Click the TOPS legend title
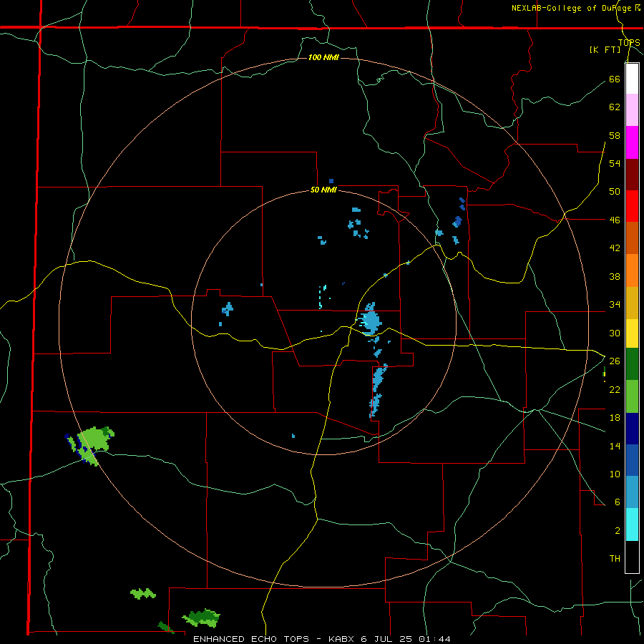The width and height of the screenshot is (644, 644). 629,42
